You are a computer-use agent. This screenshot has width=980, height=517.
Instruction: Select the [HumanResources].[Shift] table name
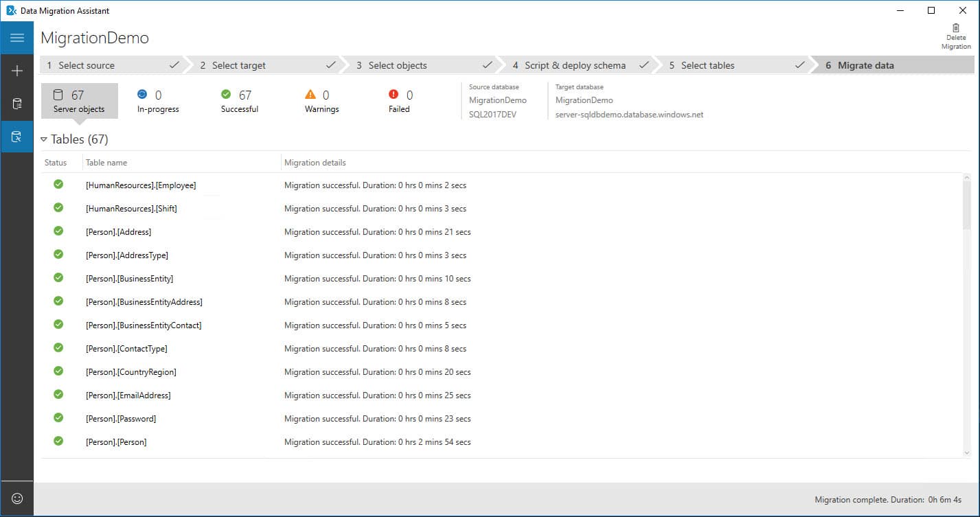131,209
